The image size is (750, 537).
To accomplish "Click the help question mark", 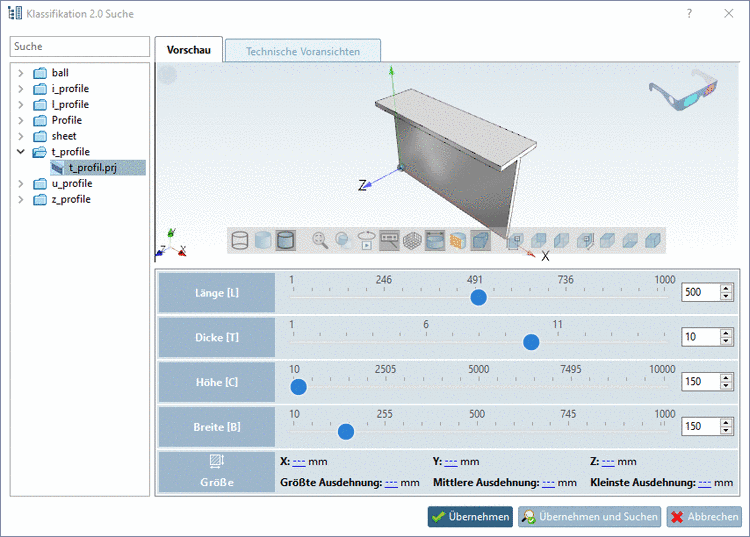I will 689,13.
